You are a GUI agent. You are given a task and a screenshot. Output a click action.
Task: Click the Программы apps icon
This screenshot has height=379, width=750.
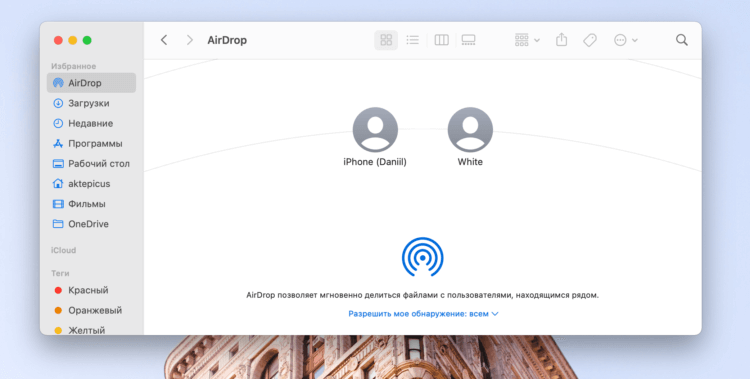58,143
